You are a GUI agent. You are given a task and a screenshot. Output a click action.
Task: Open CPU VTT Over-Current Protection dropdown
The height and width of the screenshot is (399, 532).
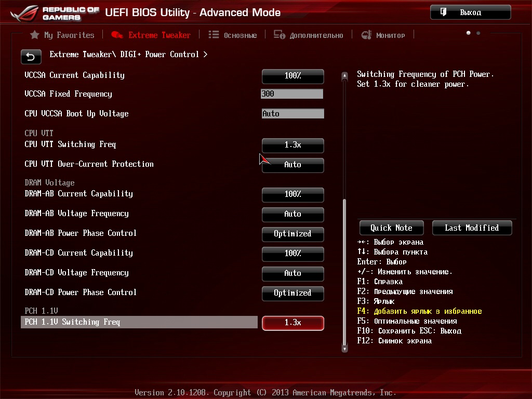tap(292, 165)
